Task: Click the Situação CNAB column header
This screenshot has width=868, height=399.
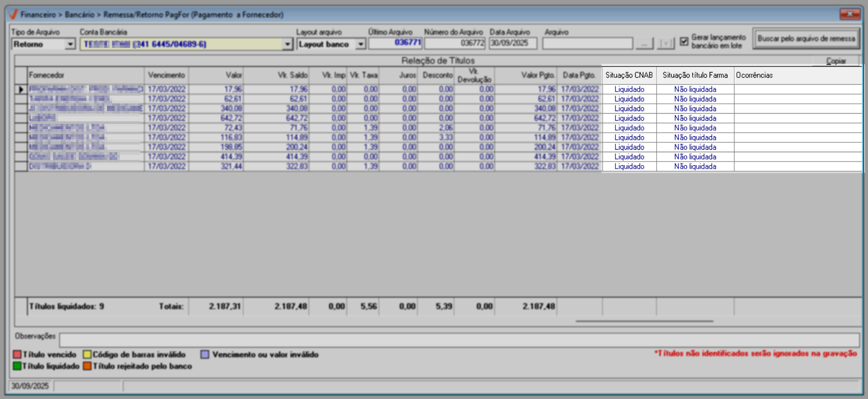Action: coord(629,75)
